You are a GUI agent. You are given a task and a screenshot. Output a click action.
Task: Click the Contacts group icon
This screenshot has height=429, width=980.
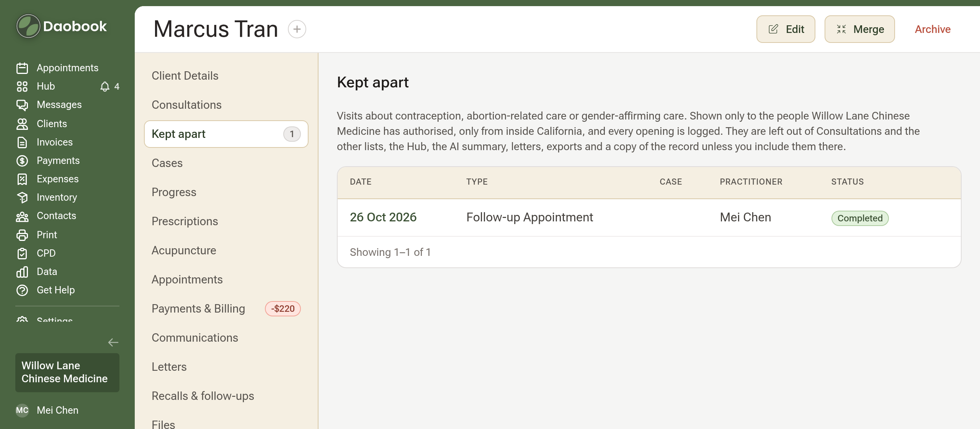[22, 217]
